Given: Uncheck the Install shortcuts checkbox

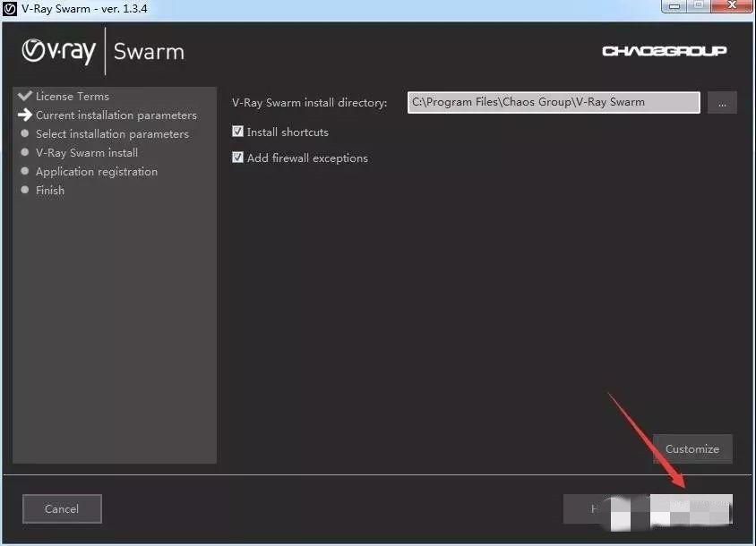Looking at the screenshot, I should [238, 132].
